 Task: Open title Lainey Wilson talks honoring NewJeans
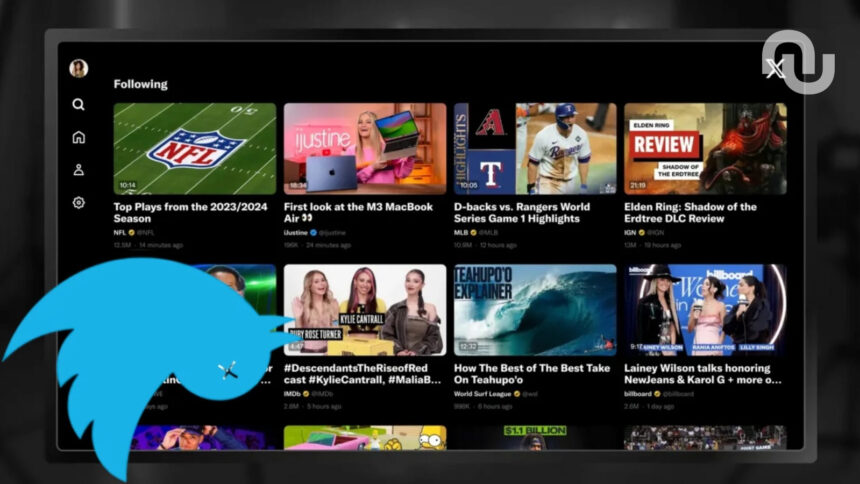point(703,374)
